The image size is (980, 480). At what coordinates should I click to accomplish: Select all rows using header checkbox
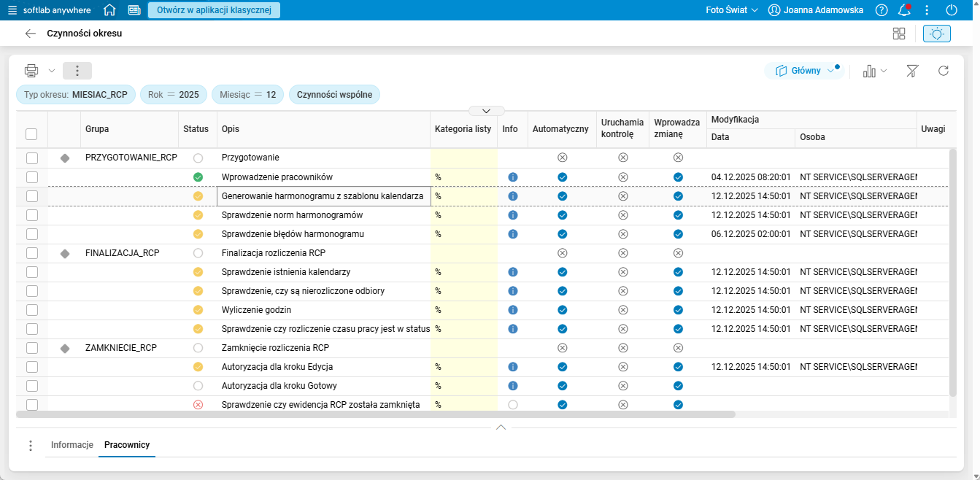[x=31, y=133]
